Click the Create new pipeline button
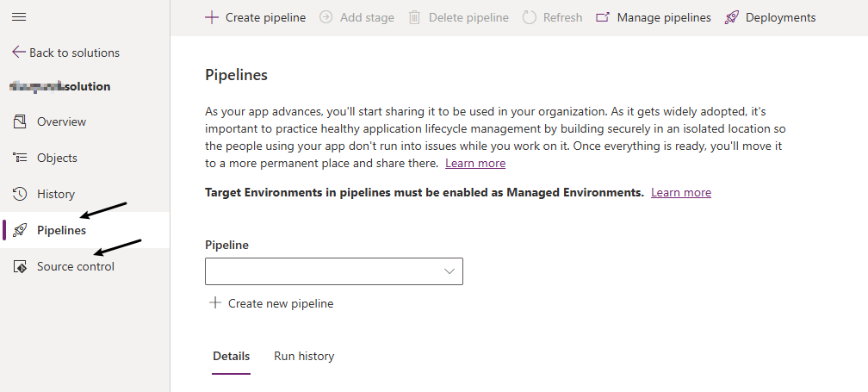 pyautogui.click(x=271, y=303)
